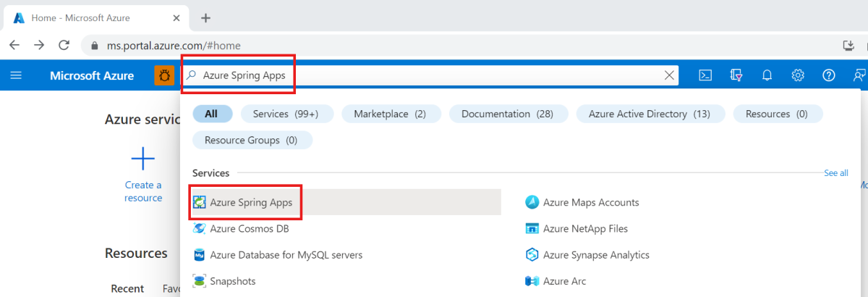Open Cloud Shell from the header
Image resolution: width=868 pixels, height=297 pixels.
point(705,75)
